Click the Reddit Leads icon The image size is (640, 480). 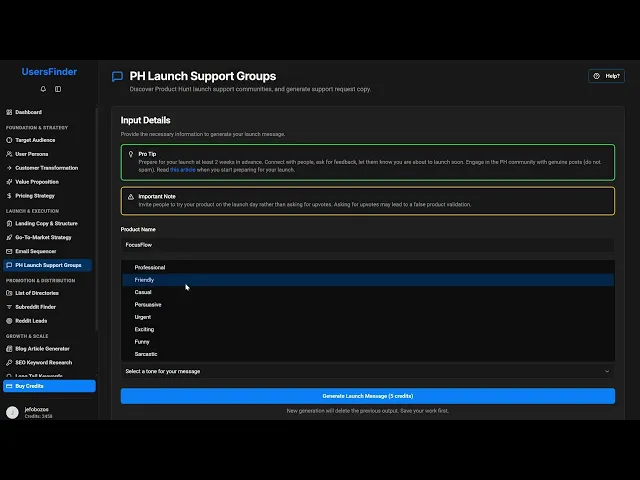[9, 321]
